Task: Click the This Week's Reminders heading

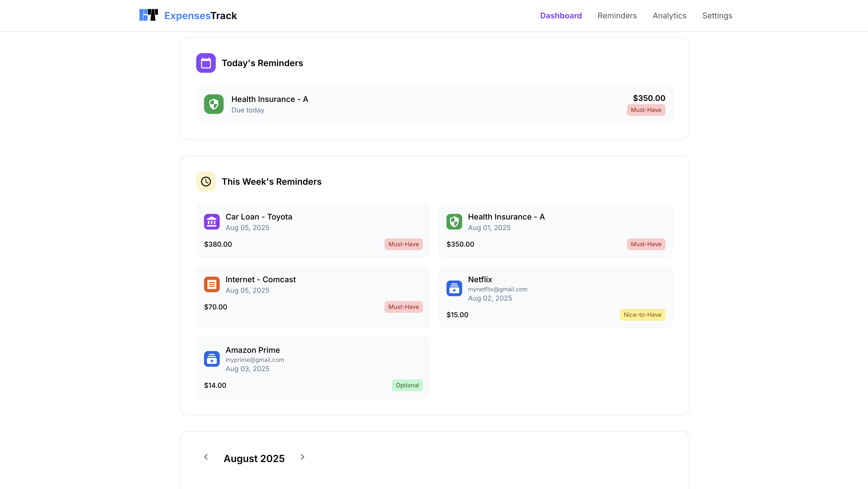Action: [272, 182]
